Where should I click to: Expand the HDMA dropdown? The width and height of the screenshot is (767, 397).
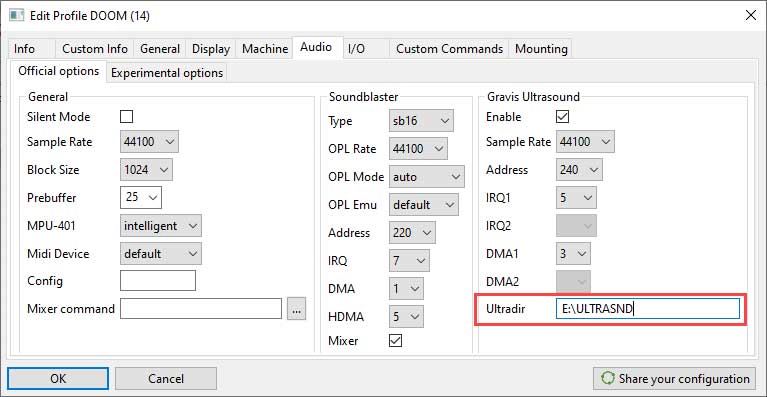click(406, 317)
